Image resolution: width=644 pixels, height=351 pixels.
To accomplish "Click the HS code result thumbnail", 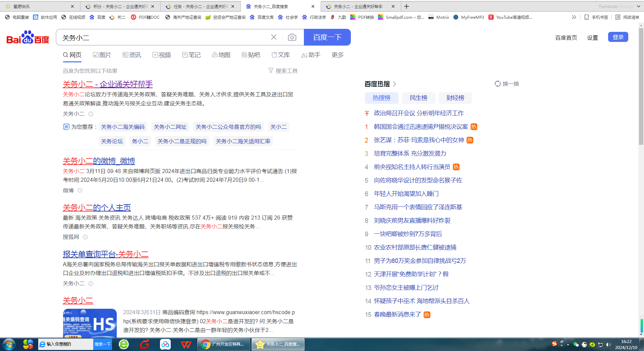I will point(90,323).
